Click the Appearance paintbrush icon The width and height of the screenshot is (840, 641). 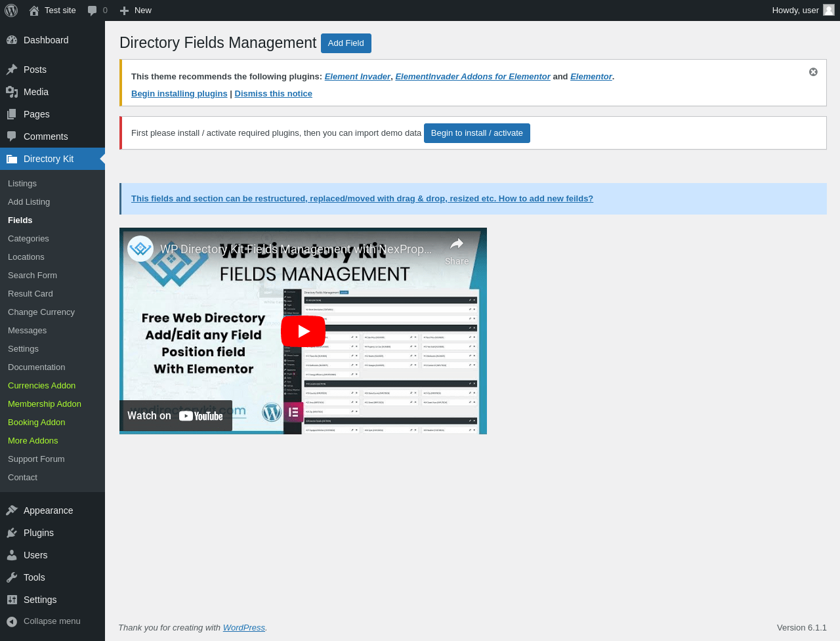coord(12,510)
